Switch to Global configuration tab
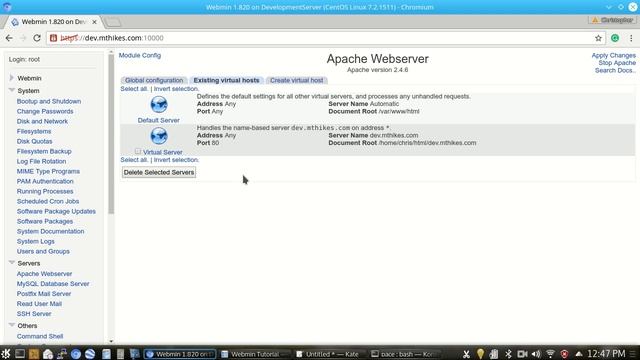 click(x=154, y=80)
